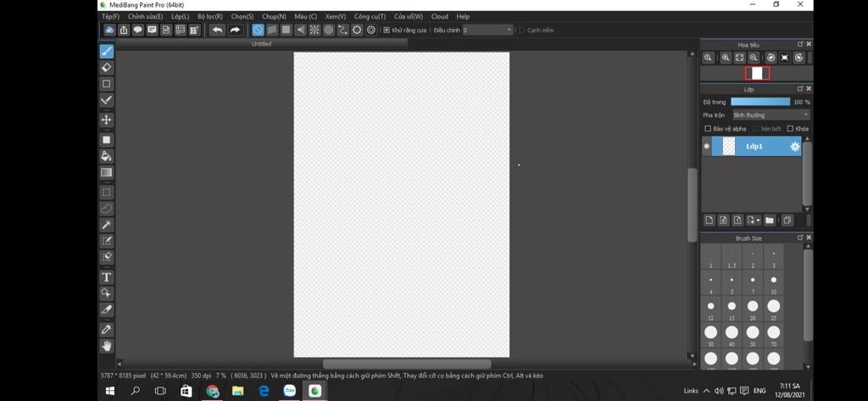Expand the add special layer dropdown arrow
The height and width of the screenshot is (401, 868).
point(758,220)
